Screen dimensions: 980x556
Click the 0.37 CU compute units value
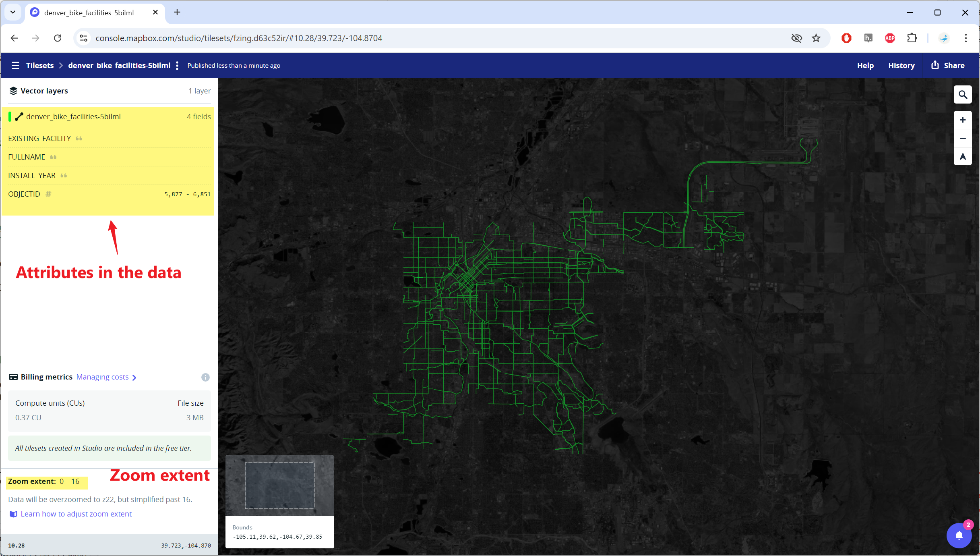(28, 418)
